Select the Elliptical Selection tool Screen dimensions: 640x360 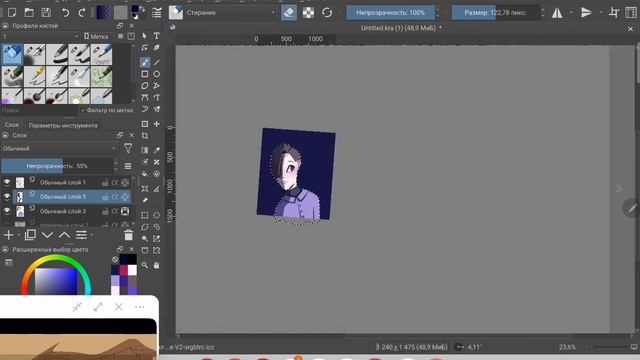pos(156,215)
